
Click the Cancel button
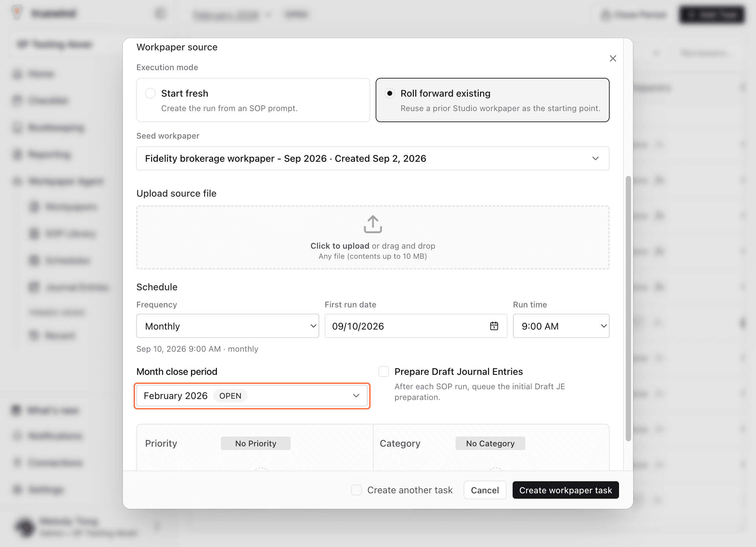pyautogui.click(x=485, y=490)
